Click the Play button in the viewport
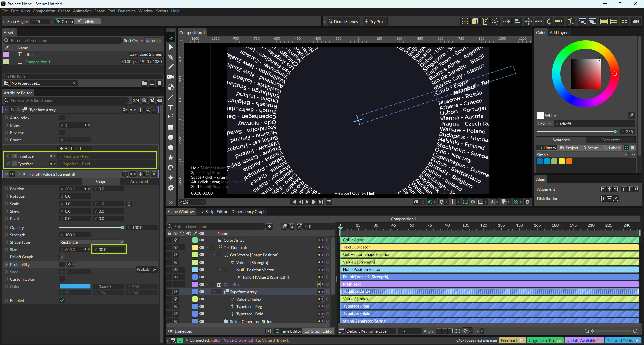Viewport: 644px width, 345px height. pos(307,202)
